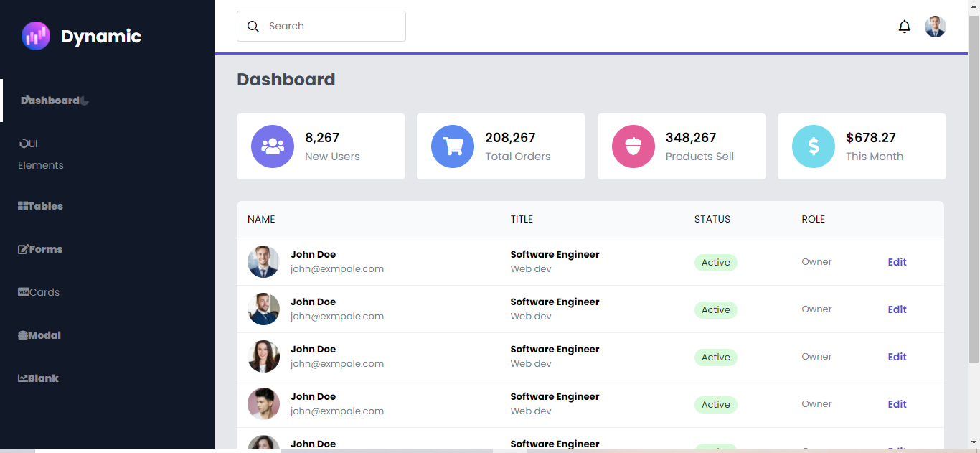Click the fourth row's dark-haired man avatar
This screenshot has width=980, height=453.
click(263, 404)
